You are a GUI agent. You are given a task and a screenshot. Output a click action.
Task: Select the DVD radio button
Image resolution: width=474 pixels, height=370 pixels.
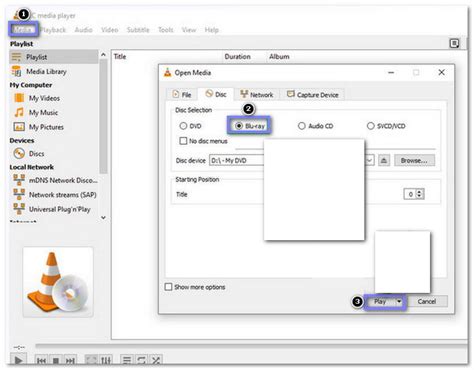tap(183, 126)
